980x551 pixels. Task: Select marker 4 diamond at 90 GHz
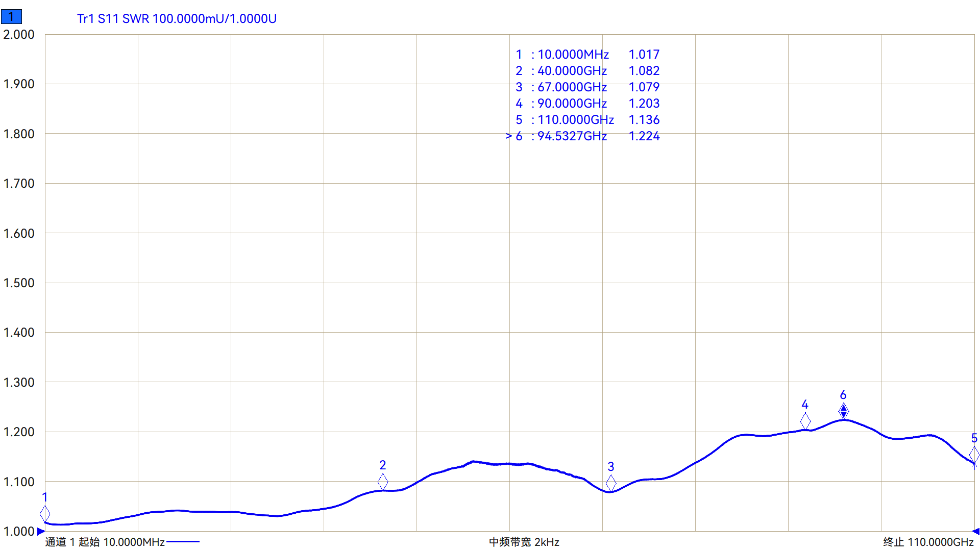pos(805,421)
